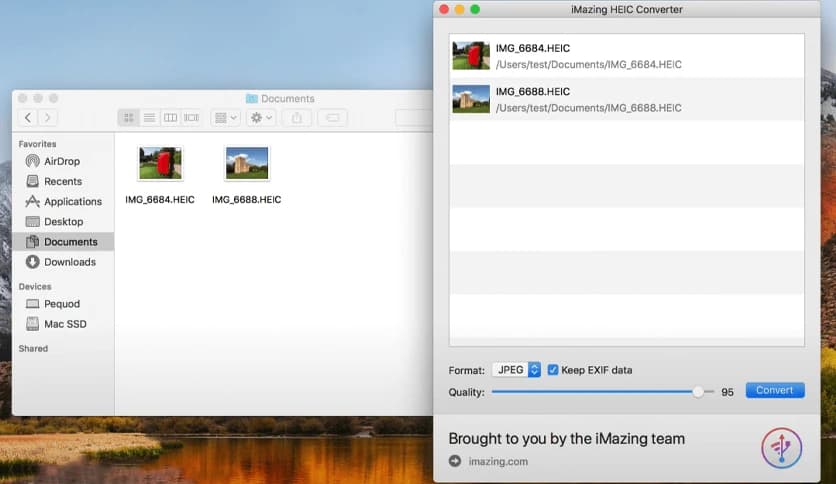The image size is (836, 484).
Task: Click IMG_6688 thumbnail in converter list
Action: point(471,99)
